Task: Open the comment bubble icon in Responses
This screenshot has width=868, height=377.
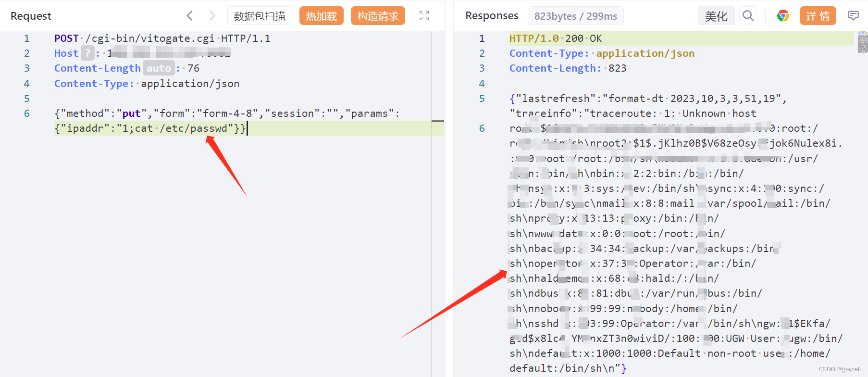Action: 853,16
